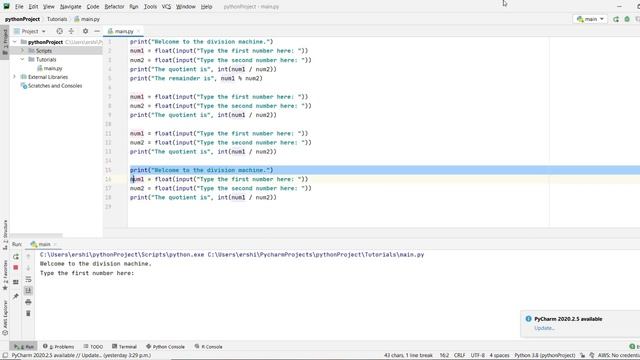Select Scratches and Consoles in project tree
Screen dimensions: 640x360
point(55,86)
